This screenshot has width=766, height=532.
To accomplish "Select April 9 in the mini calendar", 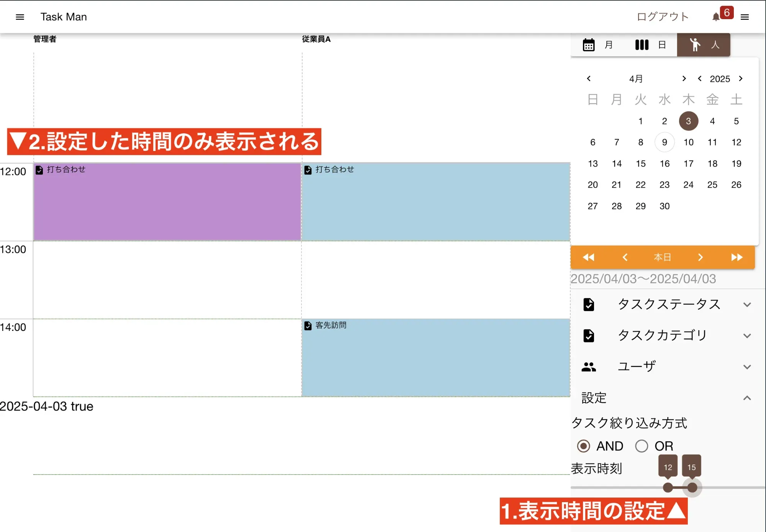I will (665, 142).
